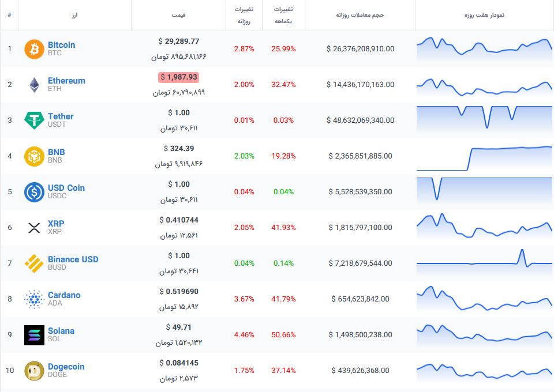
Task: Click Bitcoin daily change 2.87%
Action: click(x=244, y=49)
